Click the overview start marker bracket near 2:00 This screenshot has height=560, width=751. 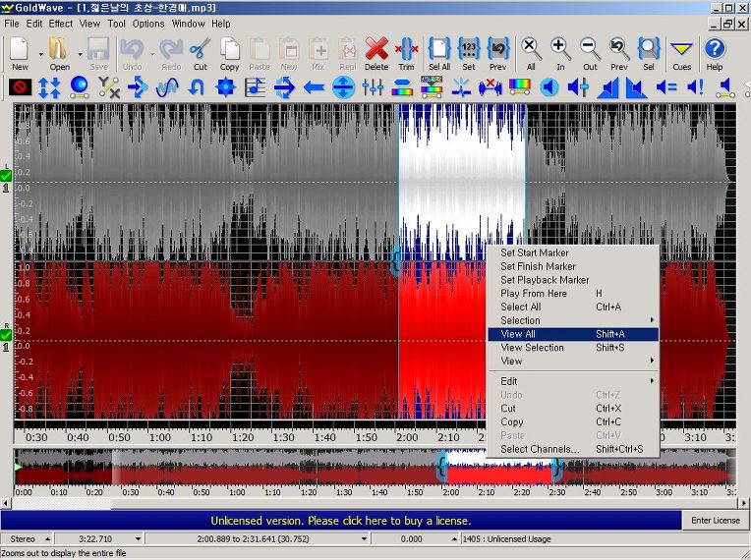(x=442, y=467)
